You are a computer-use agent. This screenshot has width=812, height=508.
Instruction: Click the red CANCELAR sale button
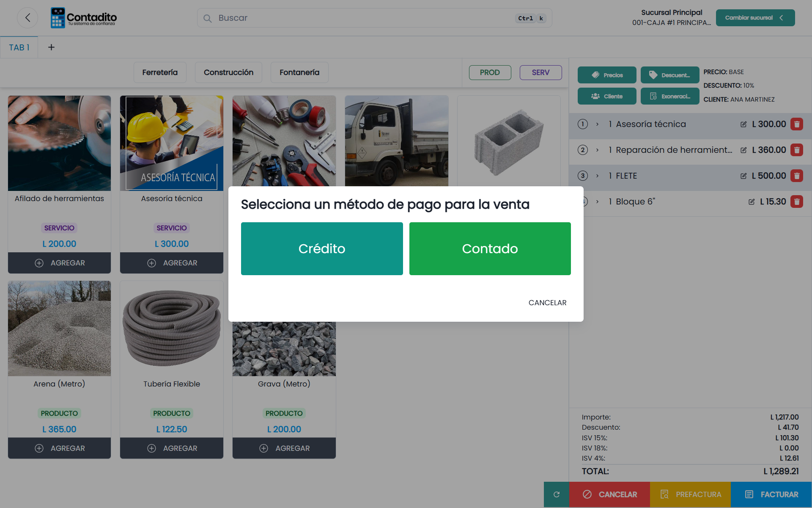609,494
